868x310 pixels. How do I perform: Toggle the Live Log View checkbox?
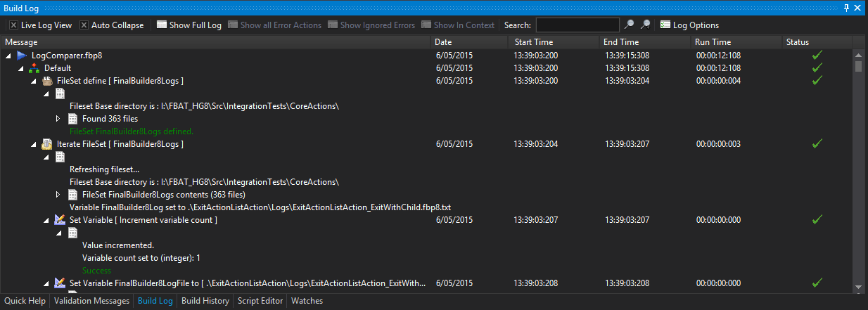point(13,25)
